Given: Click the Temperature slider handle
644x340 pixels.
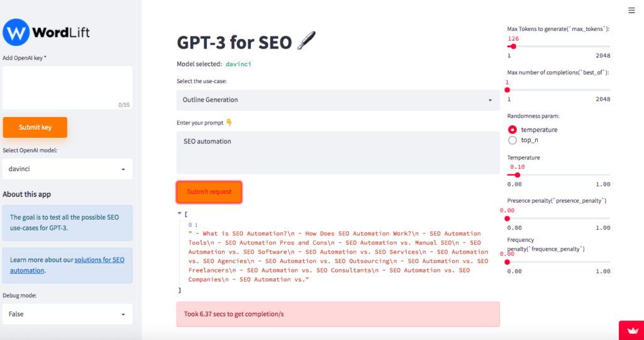Looking at the screenshot, I should (x=517, y=175).
